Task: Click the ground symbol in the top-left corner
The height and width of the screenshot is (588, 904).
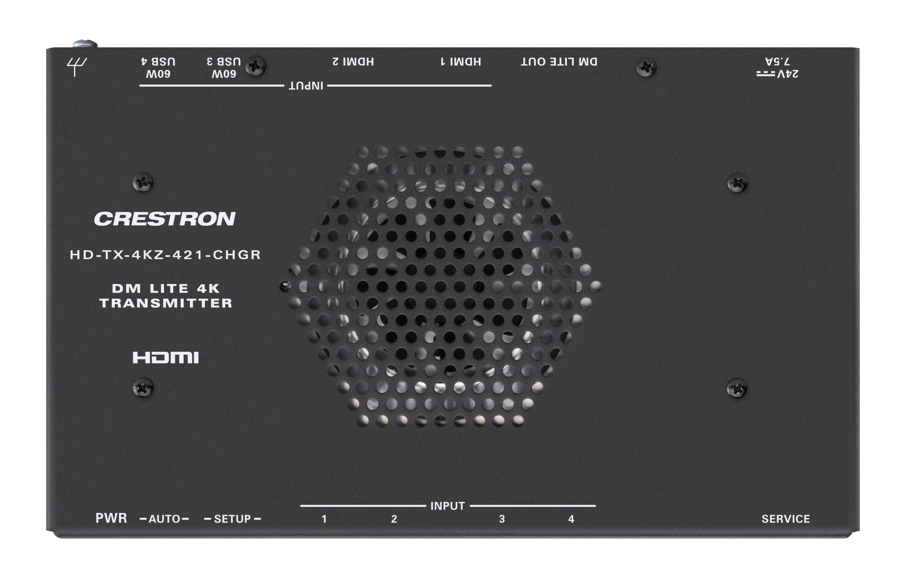Action: [x=77, y=67]
